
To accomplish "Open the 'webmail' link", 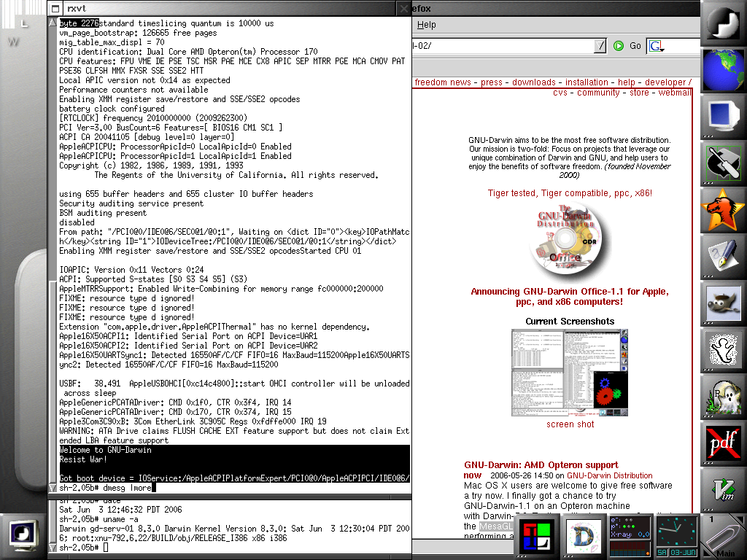I will [675, 93].
